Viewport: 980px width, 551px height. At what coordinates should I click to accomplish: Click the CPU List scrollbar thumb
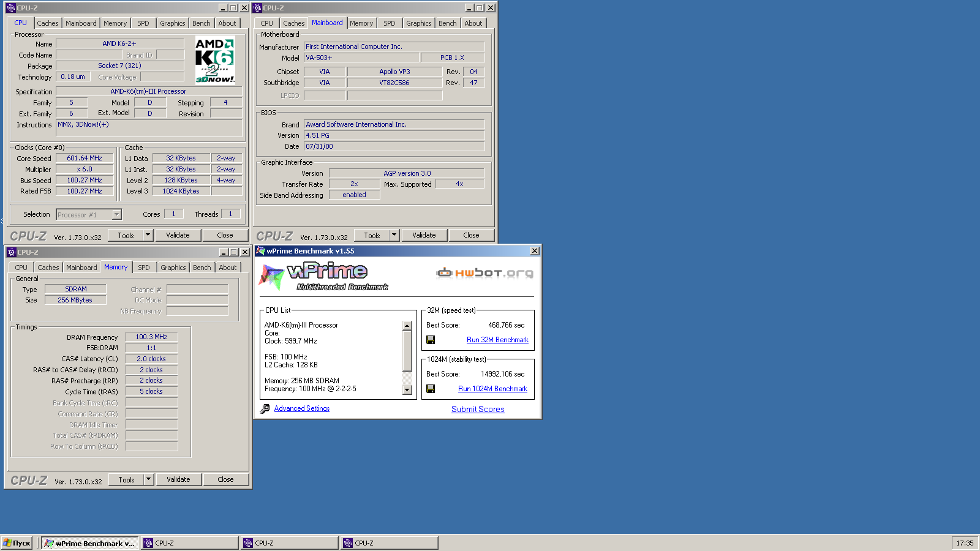[407, 351]
